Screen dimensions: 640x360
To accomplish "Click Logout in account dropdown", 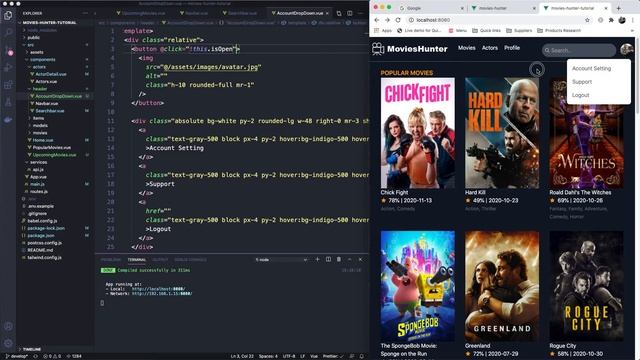I will click(580, 95).
